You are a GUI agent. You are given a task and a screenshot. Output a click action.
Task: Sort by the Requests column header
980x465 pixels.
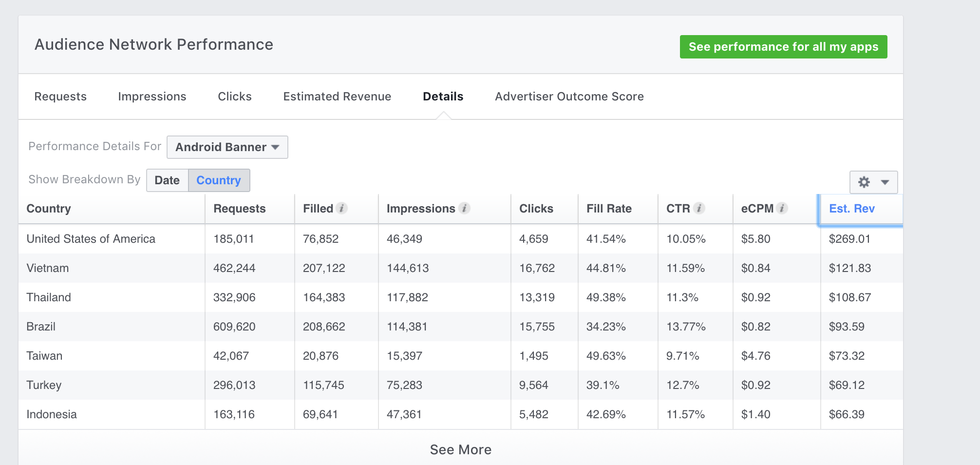pos(239,209)
